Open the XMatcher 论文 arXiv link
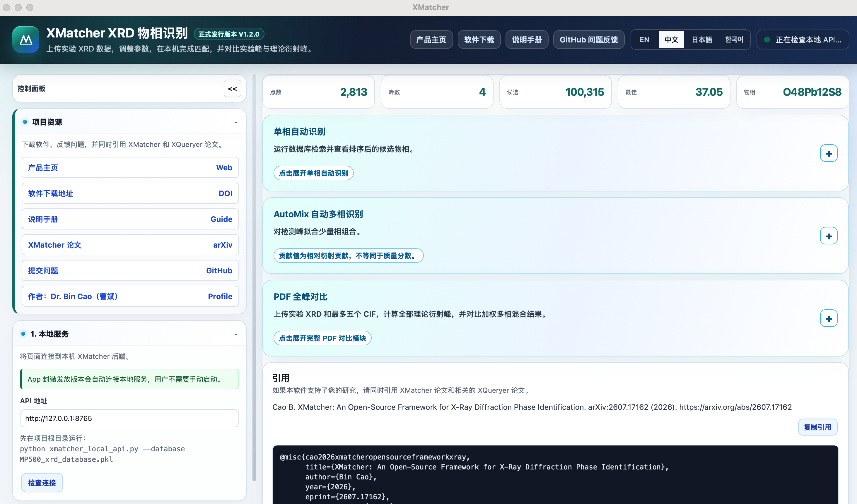The image size is (857, 504). click(x=130, y=245)
